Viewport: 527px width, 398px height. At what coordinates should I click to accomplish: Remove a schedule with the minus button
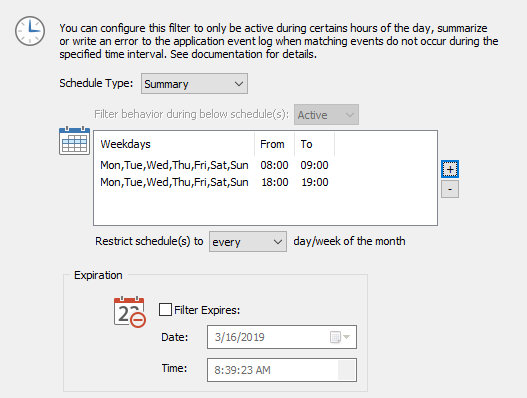pyautogui.click(x=450, y=189)
